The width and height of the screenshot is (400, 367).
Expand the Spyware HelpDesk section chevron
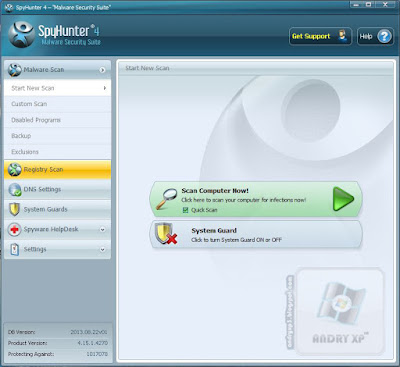click(x=103, y=230)
